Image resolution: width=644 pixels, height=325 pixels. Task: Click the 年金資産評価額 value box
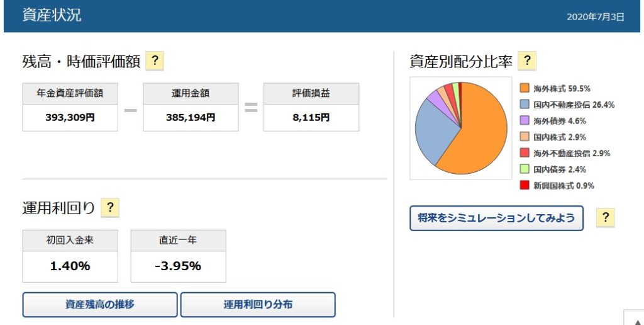point(70,118)
